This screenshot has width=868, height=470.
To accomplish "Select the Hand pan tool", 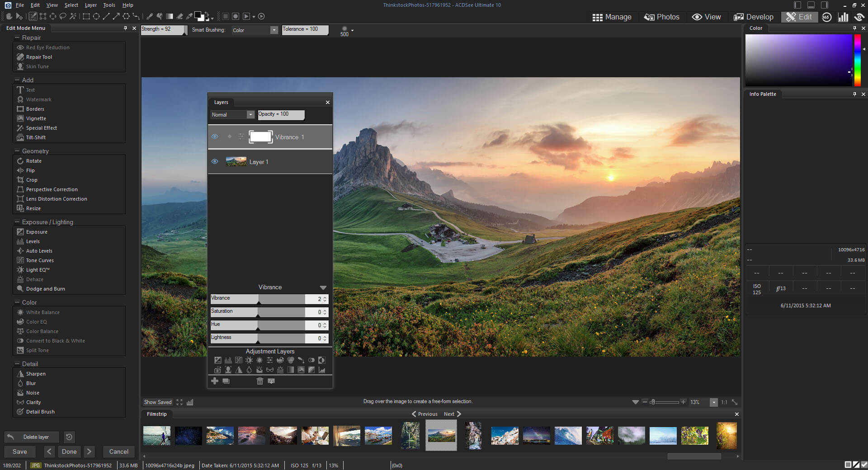I will pyautogui.click(x=9, y=16).
